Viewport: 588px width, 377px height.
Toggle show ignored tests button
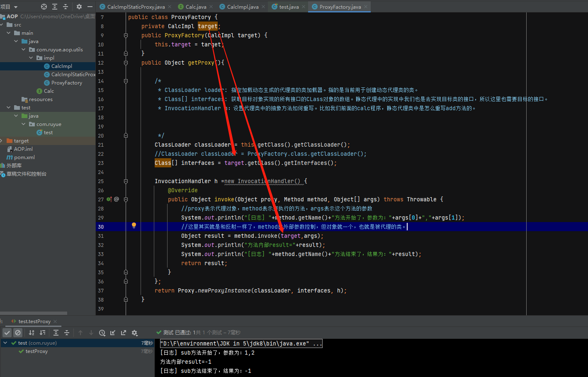pos(18,333)
